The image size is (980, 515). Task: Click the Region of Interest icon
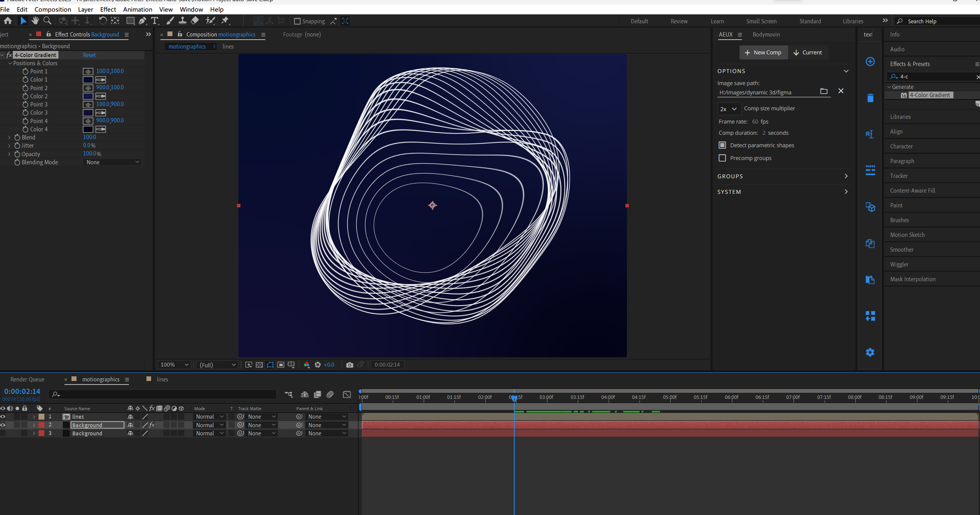(x=281, y=365)
